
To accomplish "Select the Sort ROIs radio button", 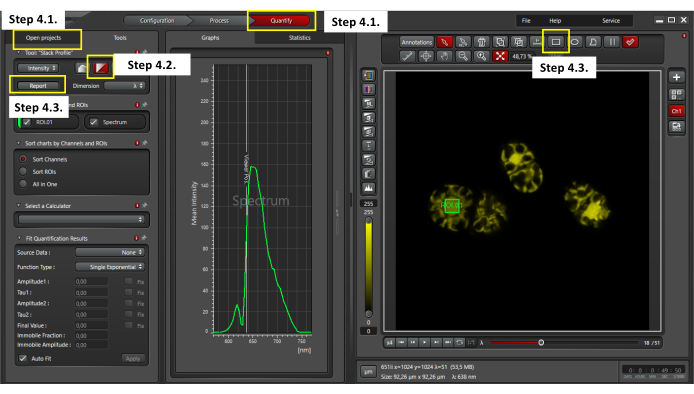I will click(x=23, y=171).
